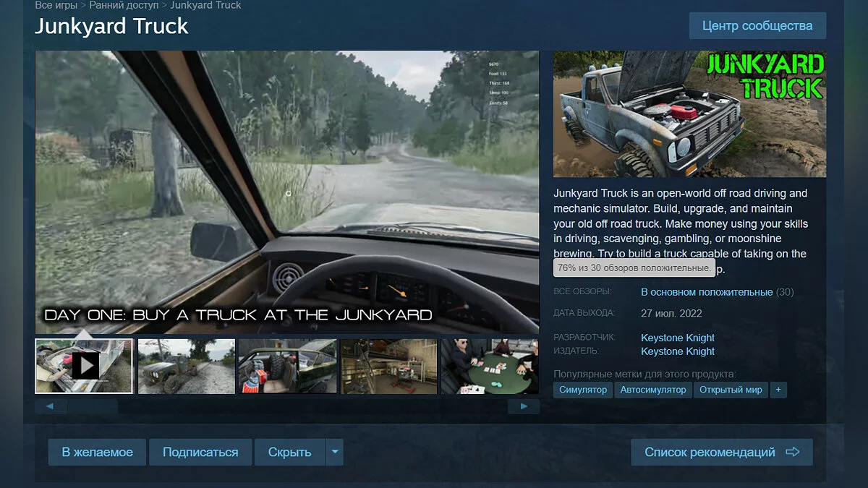This screenshot has width=868, height=488.
Task: Click the main gameplay video player
Action: pos(287,192)
